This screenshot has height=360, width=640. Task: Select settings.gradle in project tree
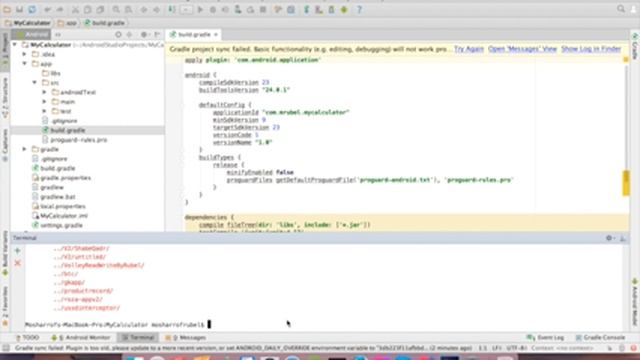[x=61, y=225]
